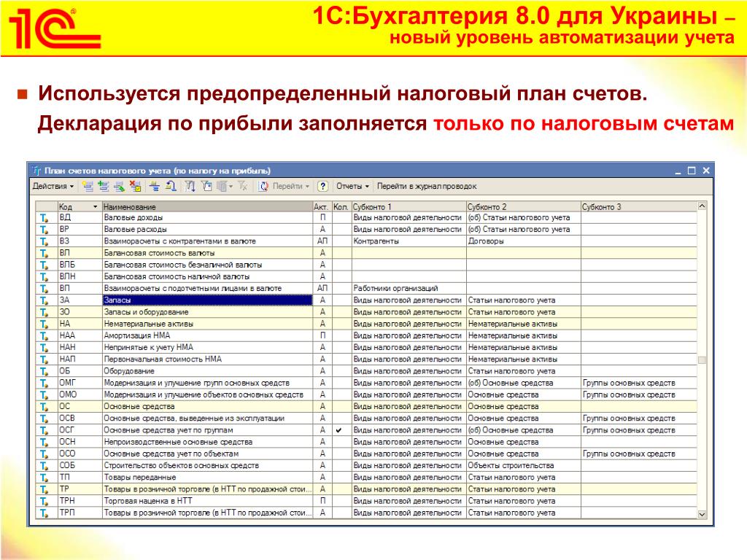Click the filter history toolbar icon

(x=222, y=186)
